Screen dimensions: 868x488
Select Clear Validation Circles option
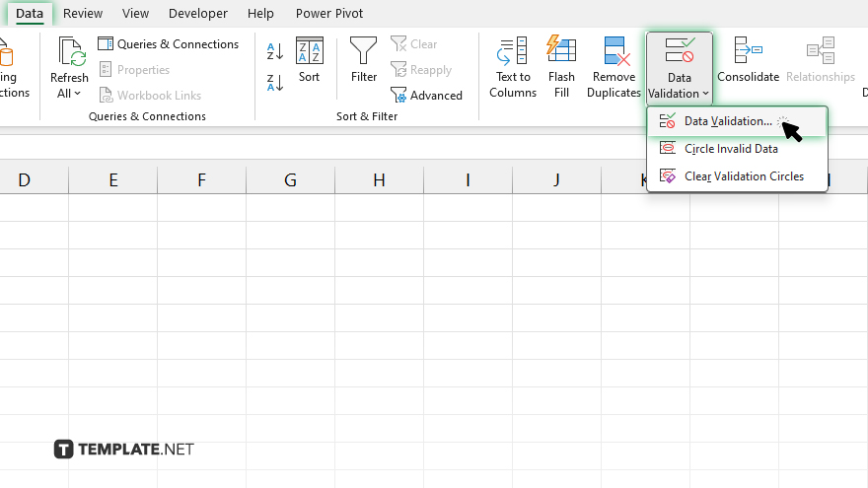pyautogui.click(x=744, y=176)
